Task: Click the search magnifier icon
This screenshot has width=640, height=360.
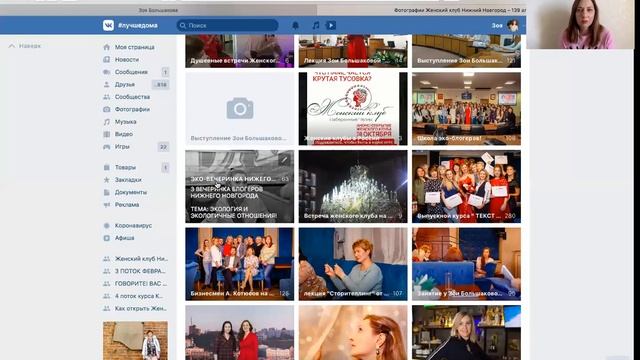Action: tap(183, 25)
